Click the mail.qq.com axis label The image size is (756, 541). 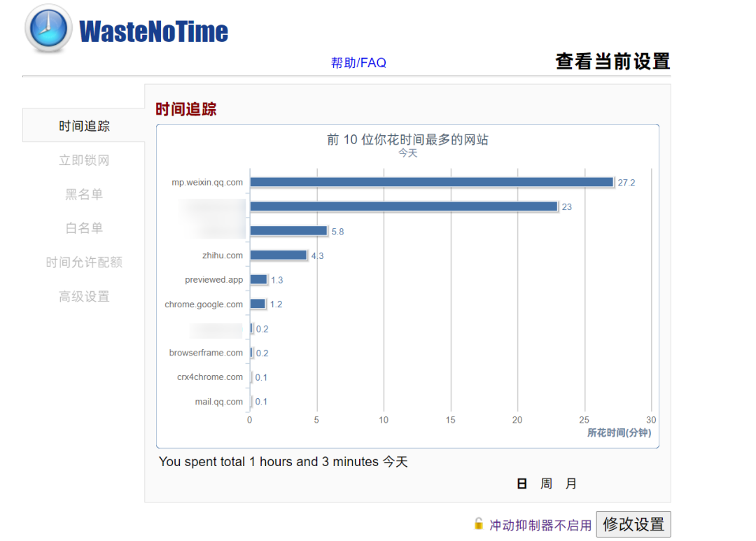coord(219,402)
